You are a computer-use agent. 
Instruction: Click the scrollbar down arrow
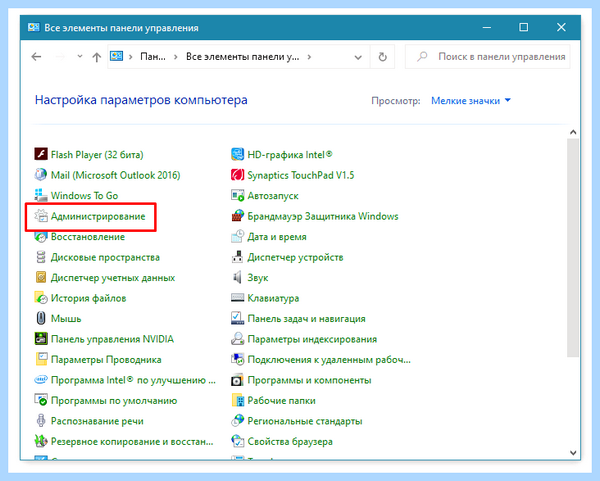[x=573, y=453]
